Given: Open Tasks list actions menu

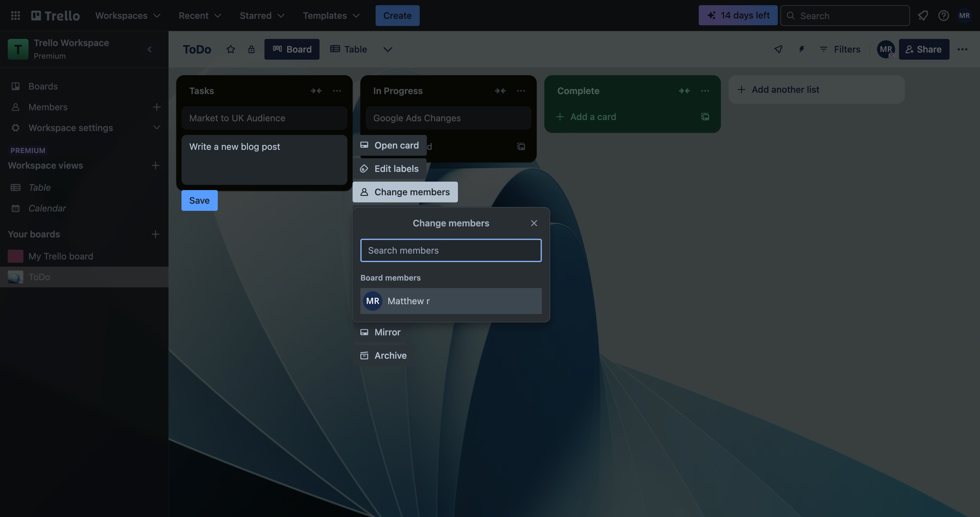Looking at the screenshot, I should click(x=337, y=90).
